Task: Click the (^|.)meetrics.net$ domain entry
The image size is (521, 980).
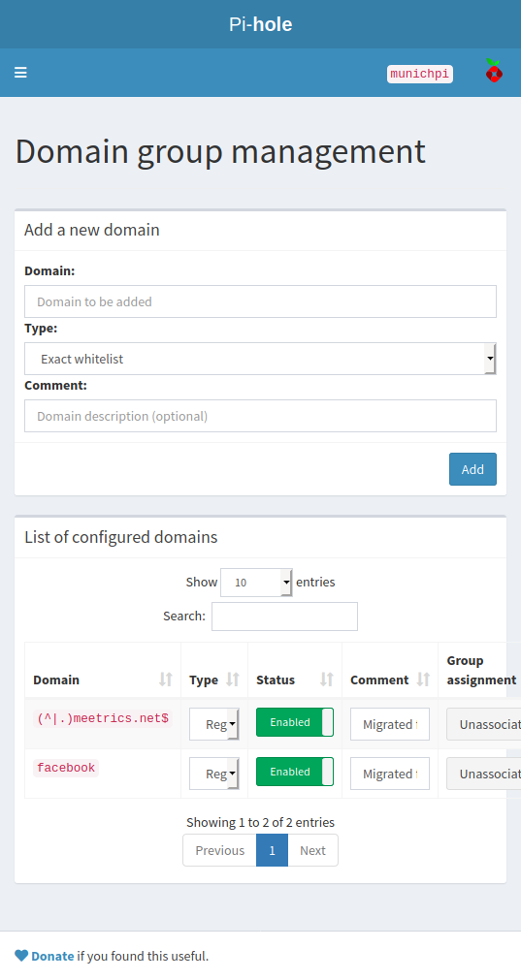Action: click(x=103, y=718)
